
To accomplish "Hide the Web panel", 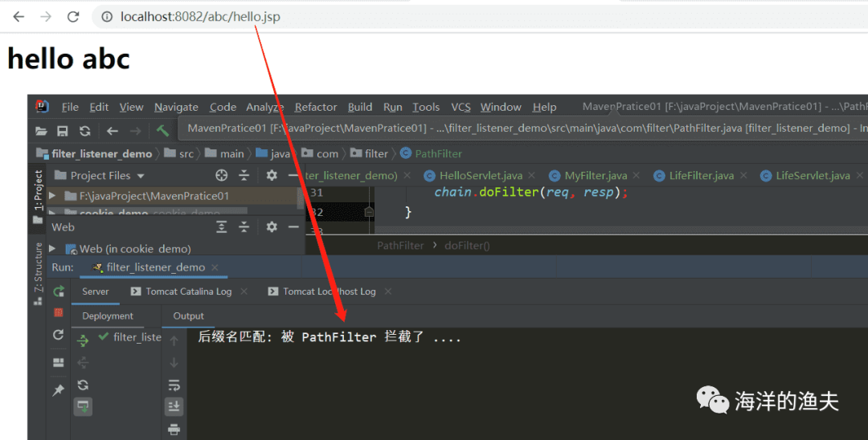I will click(x=293, y=227).
